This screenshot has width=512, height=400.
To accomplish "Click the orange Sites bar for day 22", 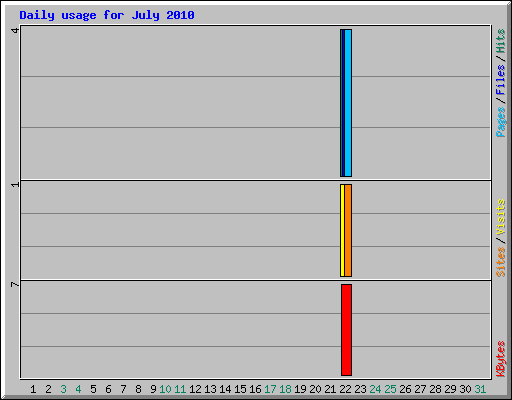I will [348, 230].
